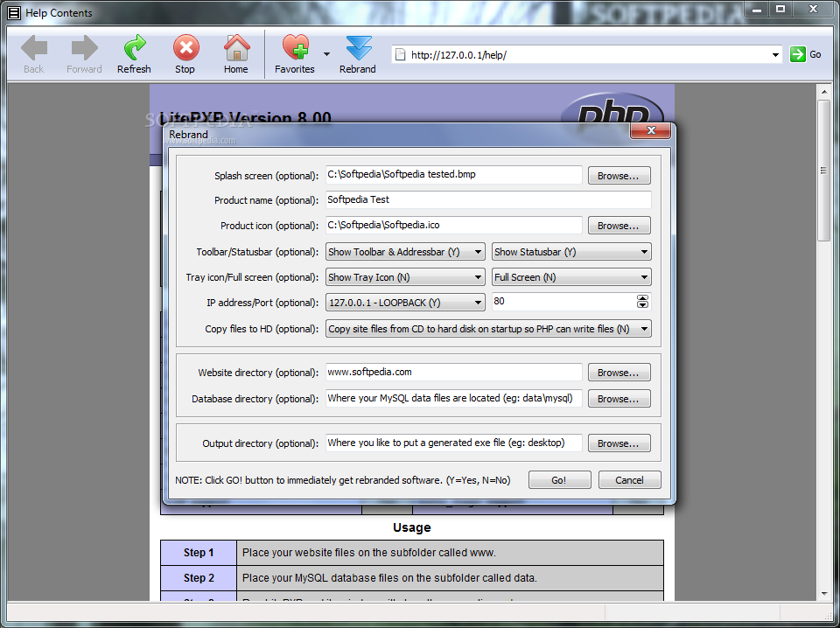Click the 'Toolbar/Statusbar (optional):' label
This screenshot has width=840, height=628.
click(257, 252)
